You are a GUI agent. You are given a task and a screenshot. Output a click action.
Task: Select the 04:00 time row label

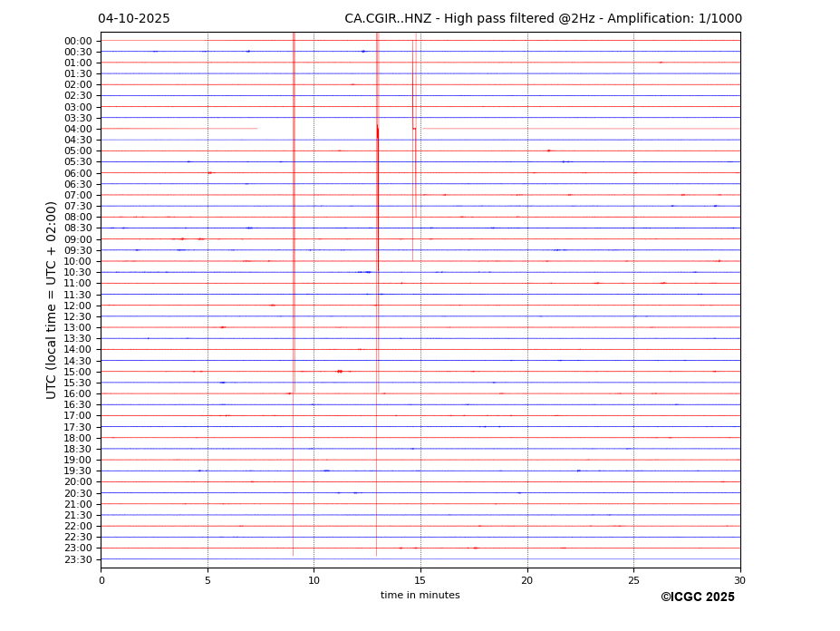pyautogui.click(x=78, y=129)
